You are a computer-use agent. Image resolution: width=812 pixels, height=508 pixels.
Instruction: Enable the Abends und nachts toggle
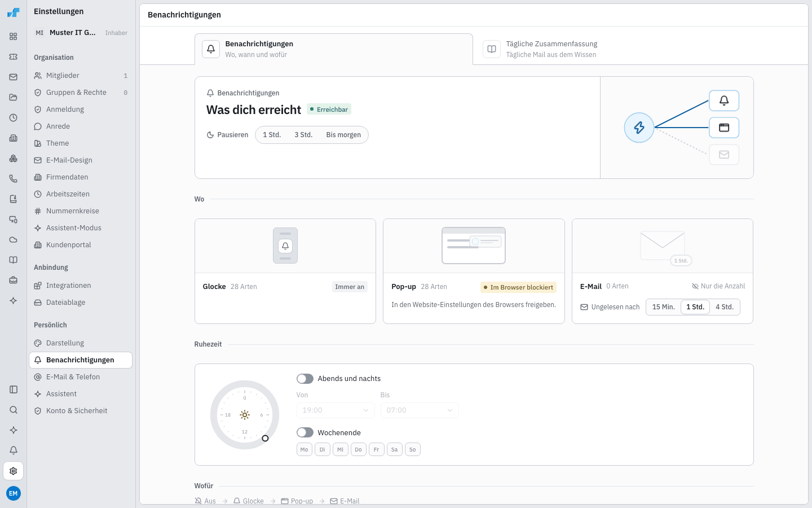[305, 379]
